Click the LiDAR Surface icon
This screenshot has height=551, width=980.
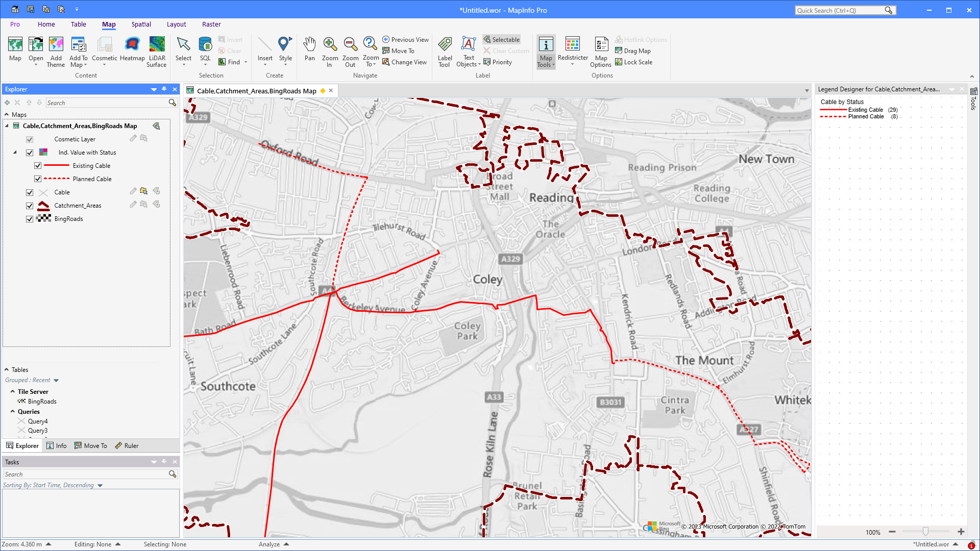[157, 51]
